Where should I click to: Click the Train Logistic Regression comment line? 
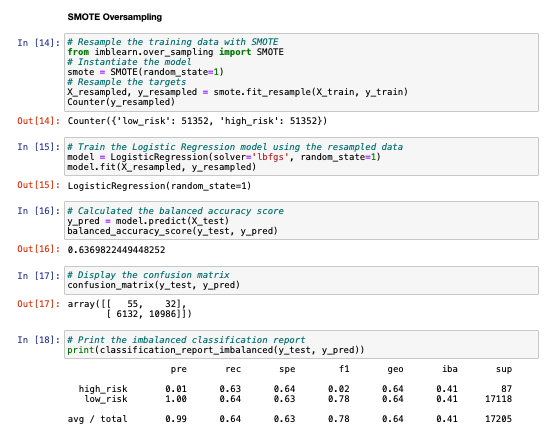pyautogui.click(x=235, y=147)
